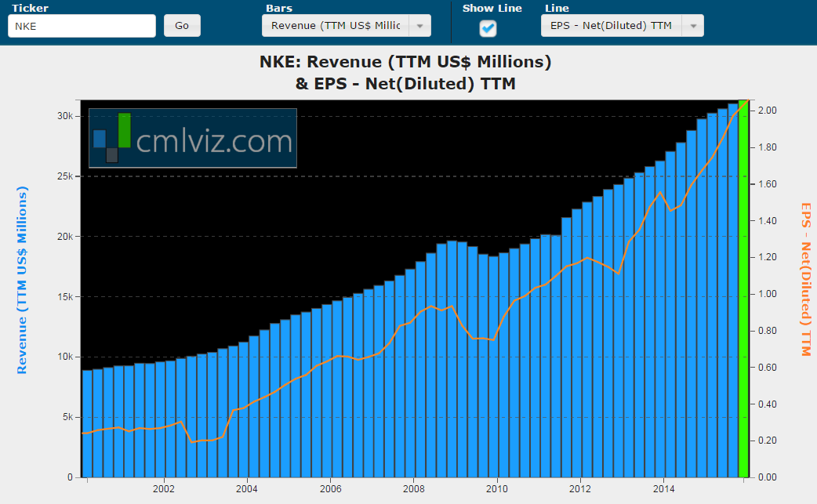Viewport: 817px width, 504px height.
Task: Click the chart title "NKE: Revenue (TTM US$ Millions)"
Action: click(405, 61)
